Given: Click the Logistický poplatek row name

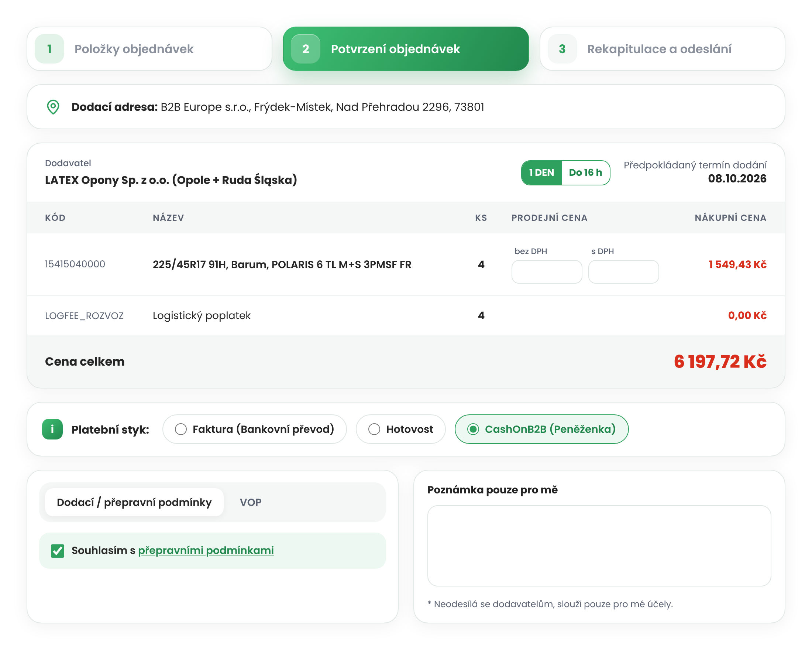Looking at the screenshot, I should [x=202, y=316].
